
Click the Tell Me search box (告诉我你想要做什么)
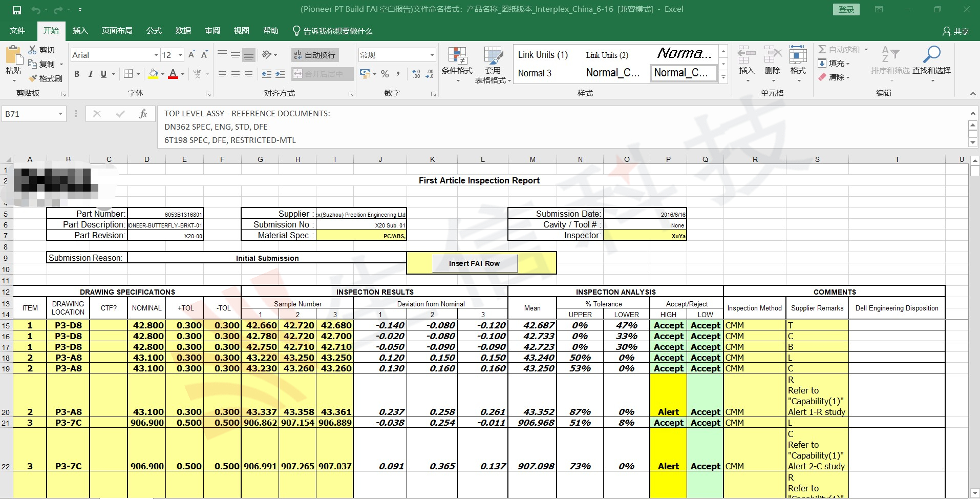pos(332,31)
